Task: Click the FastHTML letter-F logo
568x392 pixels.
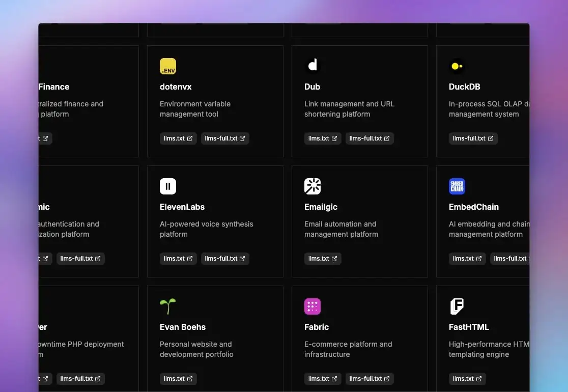Action: point(457,306)
